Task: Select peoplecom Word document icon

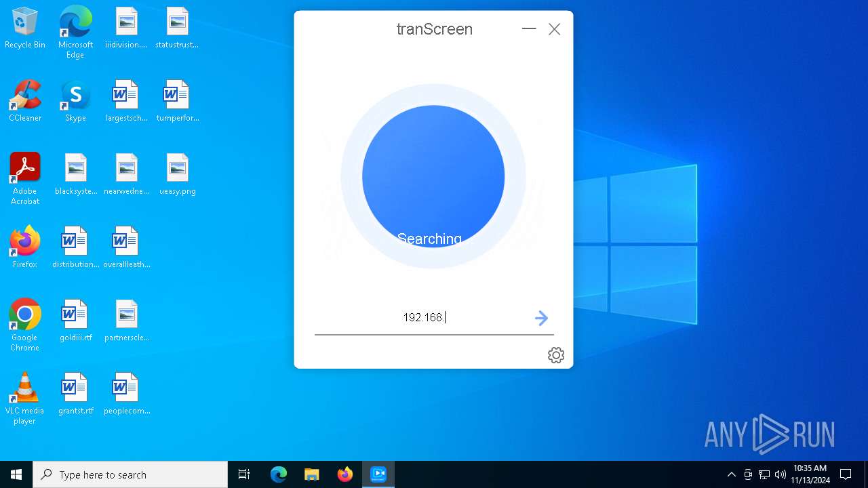Action: 126,394
